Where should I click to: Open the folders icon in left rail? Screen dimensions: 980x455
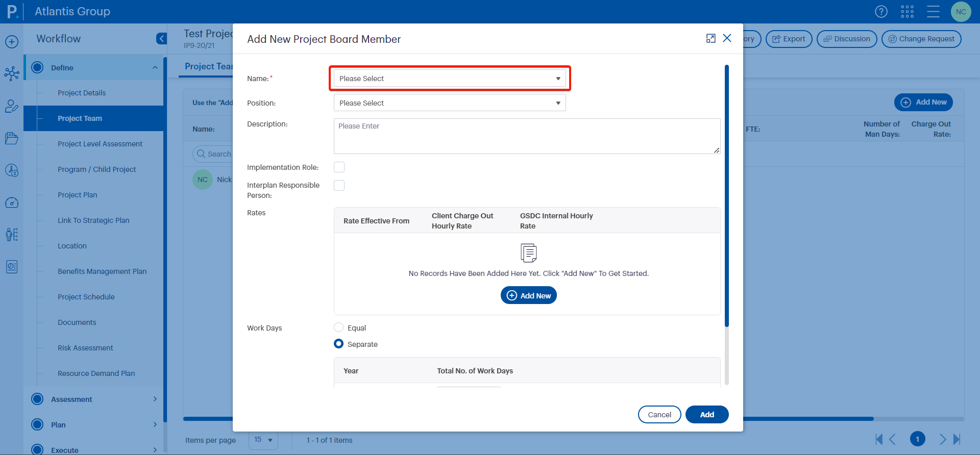(12, 138)
